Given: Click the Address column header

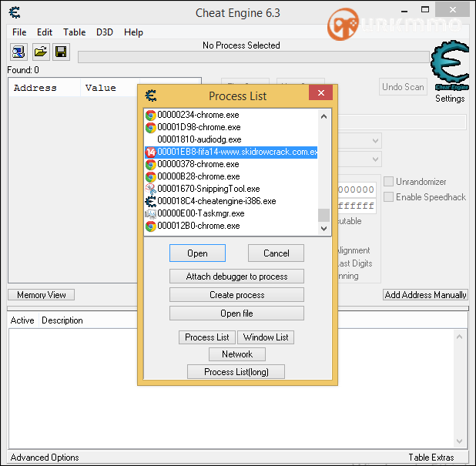Looking at the screenshot, I should click(x=45, y=88).
